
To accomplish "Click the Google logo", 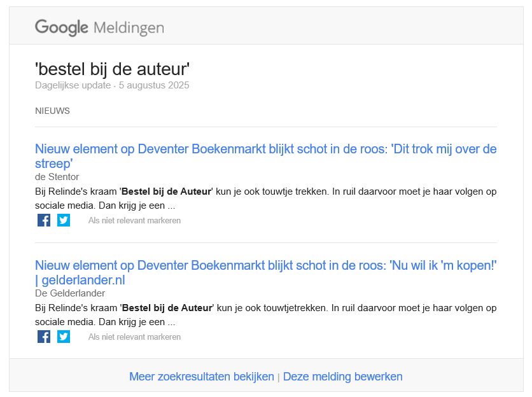I will pos(62,27).
